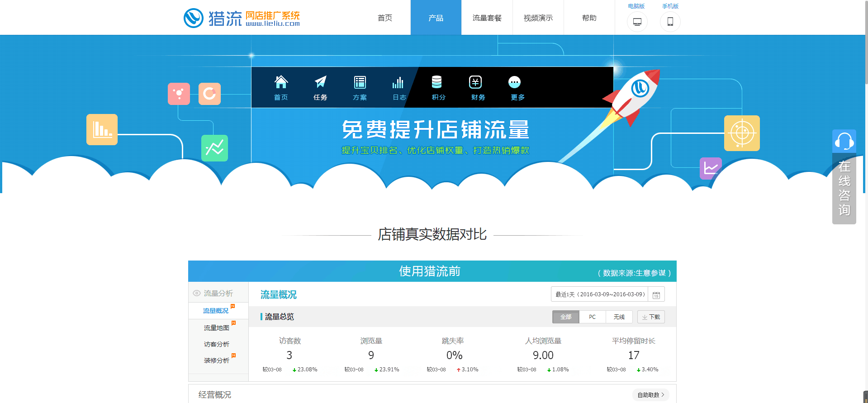The width and height of the screenshot is (868, 403).
Task: Click the 跳失率 value 0%
Action: click(x=454, y=356)
